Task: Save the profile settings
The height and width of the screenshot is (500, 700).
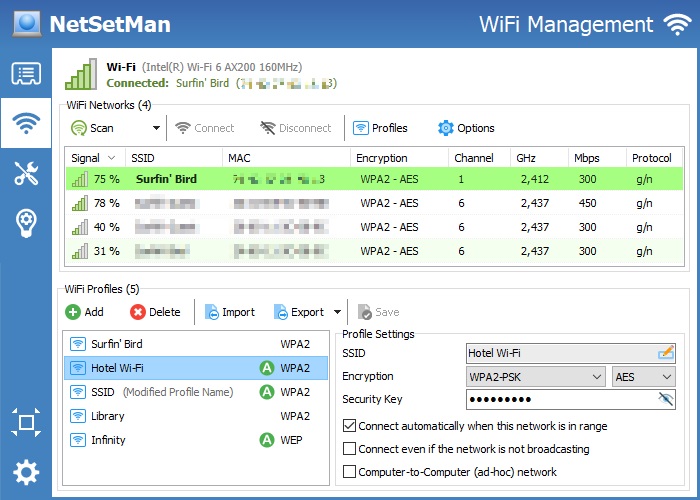Action: tap(379, 312)
